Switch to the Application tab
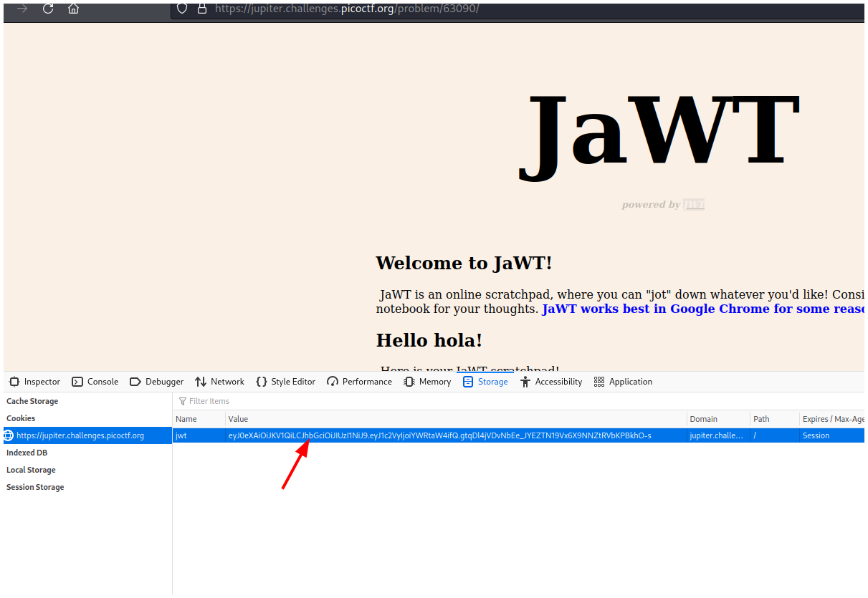The image size is (868, 598). 624,382
